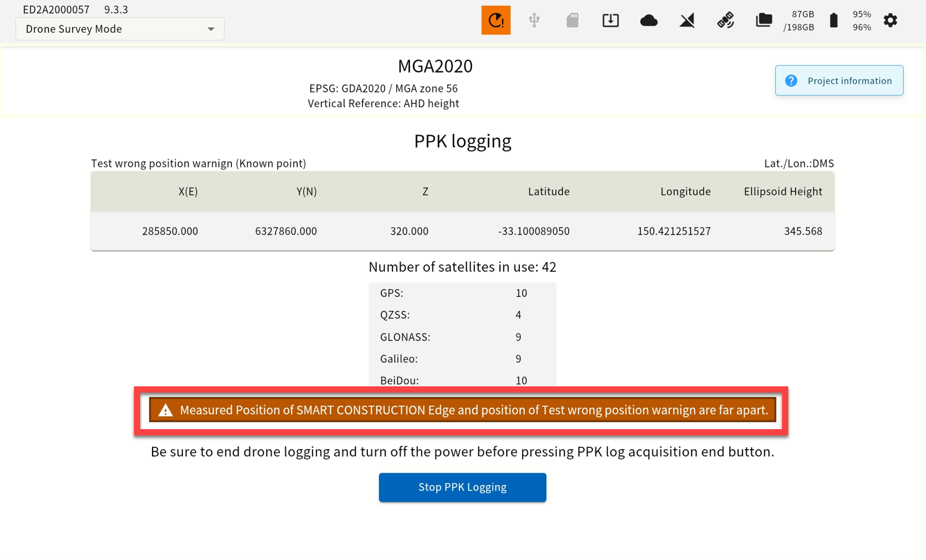Viewport: 926px width, 560px height.
Task: Click Number of satellites in use text
Action: coord(463,267)
